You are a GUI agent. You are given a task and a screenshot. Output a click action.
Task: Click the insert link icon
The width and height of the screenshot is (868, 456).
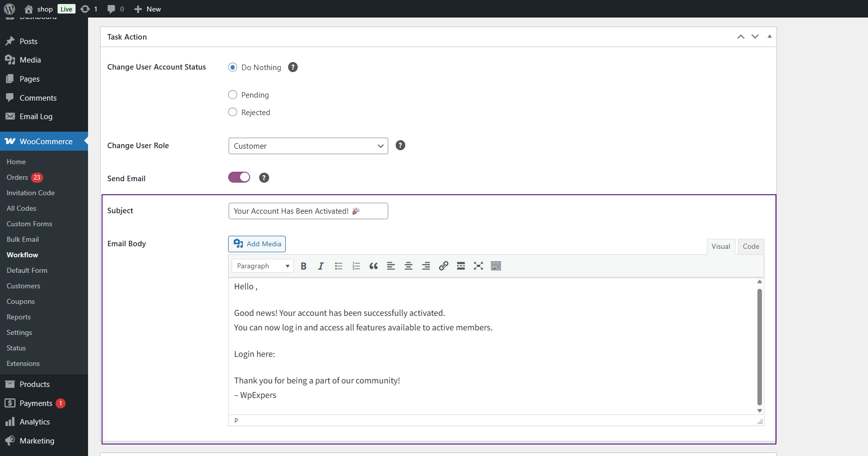pyautogui.click(x=443, y=266)
